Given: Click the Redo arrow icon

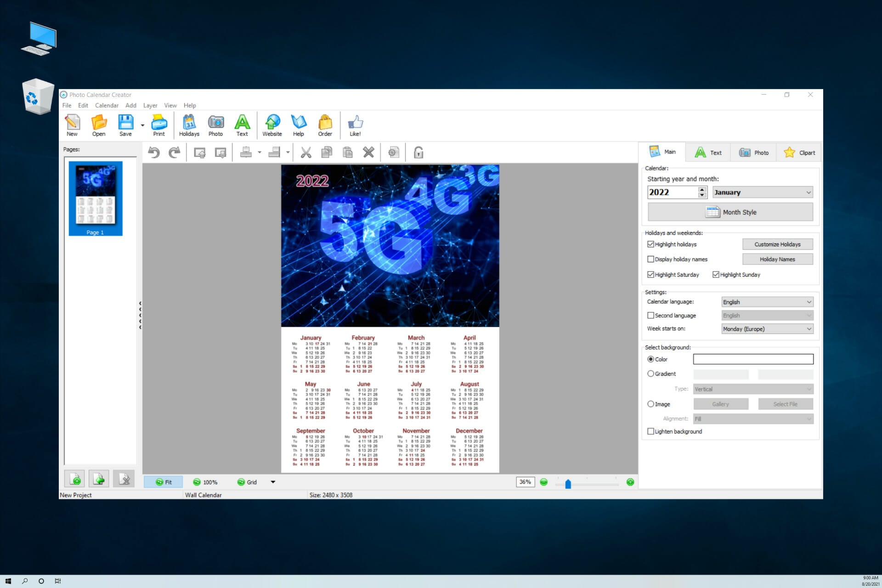Looking at the screenshot, I should coord(174,153).
